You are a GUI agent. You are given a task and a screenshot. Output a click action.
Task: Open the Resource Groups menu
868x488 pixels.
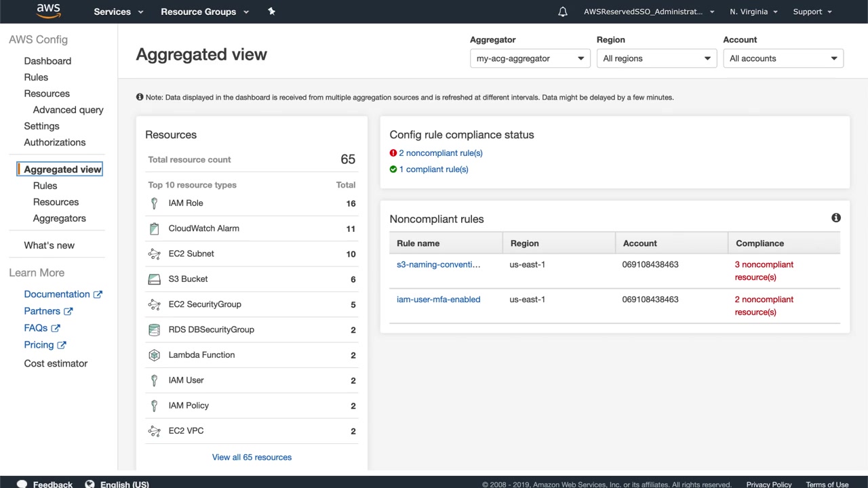point(205,12)
